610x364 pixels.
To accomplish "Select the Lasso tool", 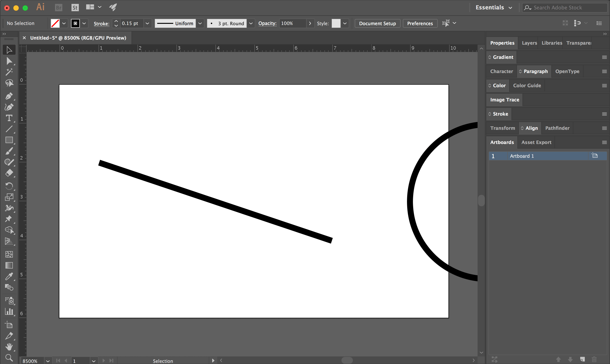I will pos(9,83).
